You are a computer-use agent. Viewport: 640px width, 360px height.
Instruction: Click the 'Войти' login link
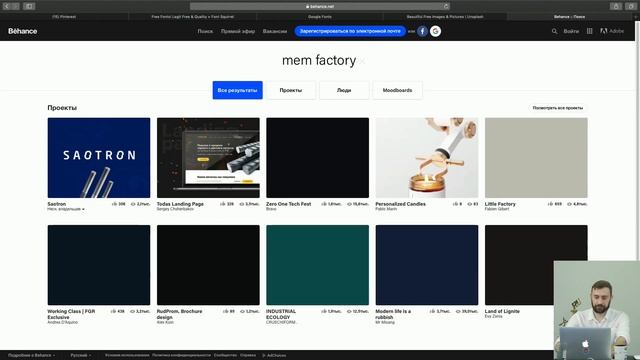pyautogui.click(x=571, y=31)
